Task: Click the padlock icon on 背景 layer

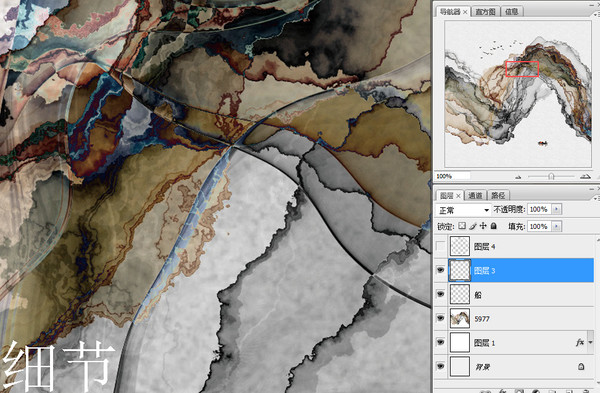Action: click(x=581, y=367)
